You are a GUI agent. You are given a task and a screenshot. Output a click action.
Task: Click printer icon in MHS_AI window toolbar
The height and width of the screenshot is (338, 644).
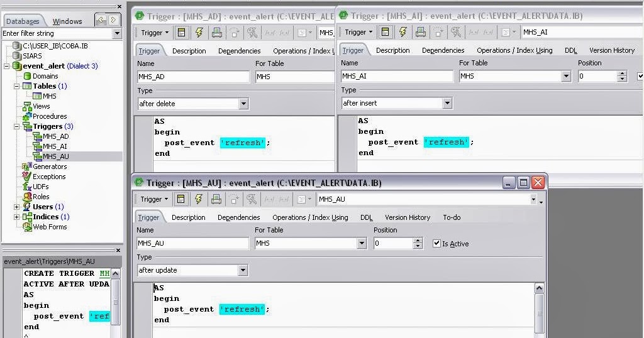pos(420,32)
